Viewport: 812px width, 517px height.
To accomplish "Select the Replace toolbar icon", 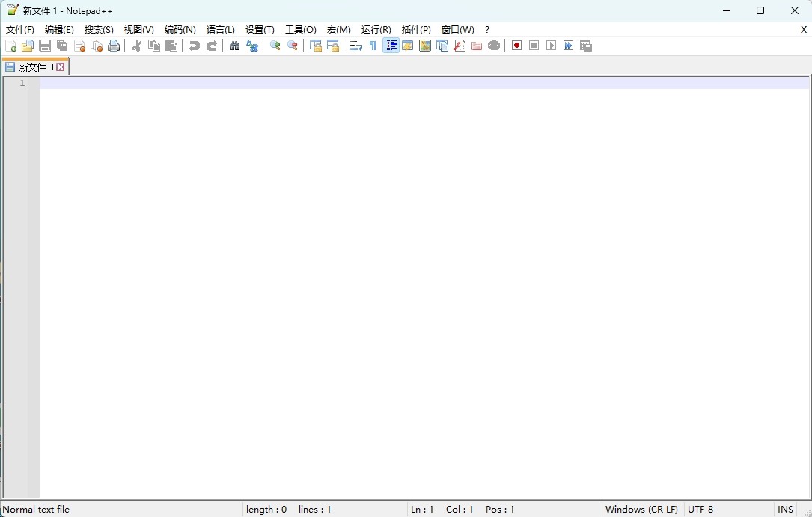I will pos(251,46).
